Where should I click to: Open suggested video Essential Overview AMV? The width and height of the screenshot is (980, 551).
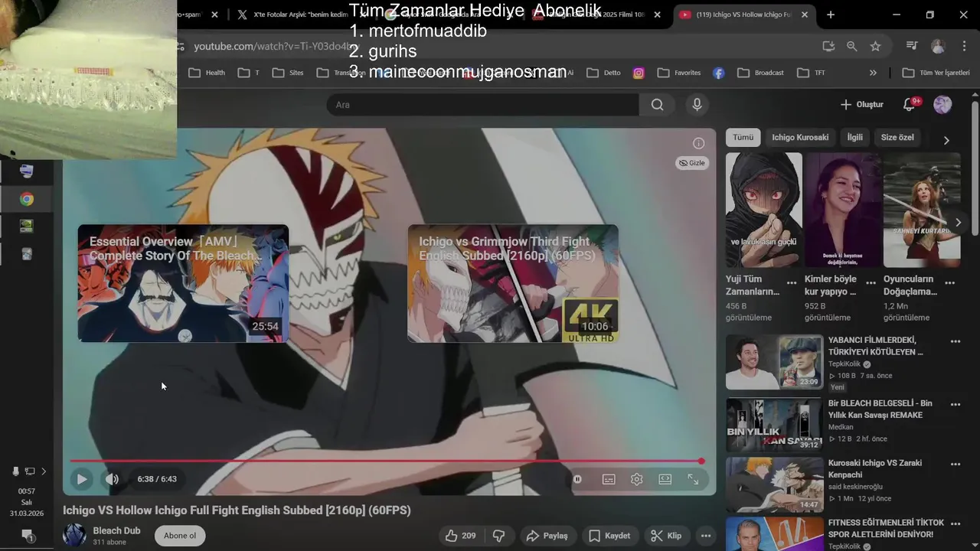point(183,283)
